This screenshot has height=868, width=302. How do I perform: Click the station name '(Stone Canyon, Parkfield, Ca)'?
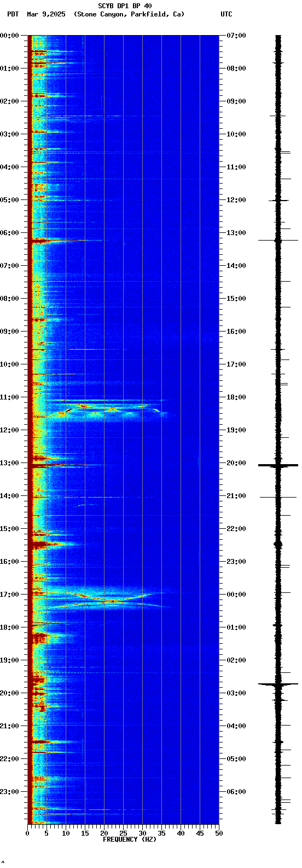pos(129,14)
